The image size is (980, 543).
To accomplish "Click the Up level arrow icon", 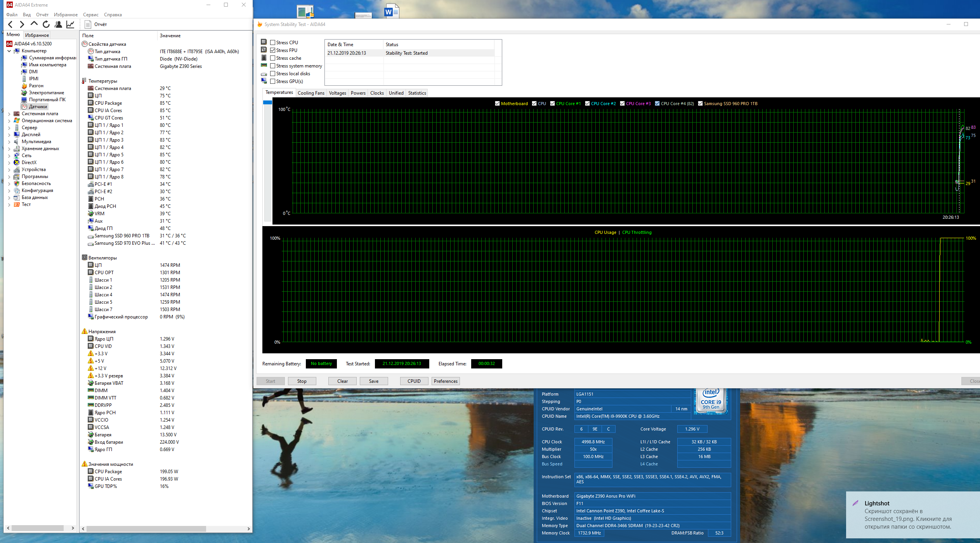I will point(34,24).
